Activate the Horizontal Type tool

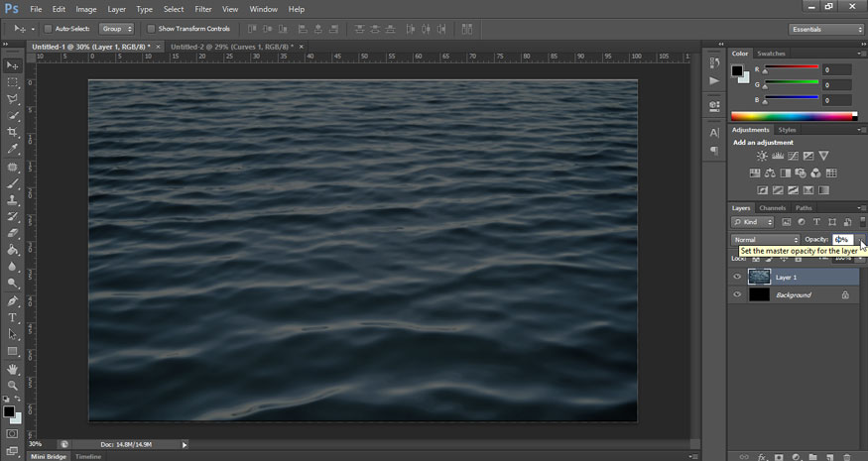point(12,317)
